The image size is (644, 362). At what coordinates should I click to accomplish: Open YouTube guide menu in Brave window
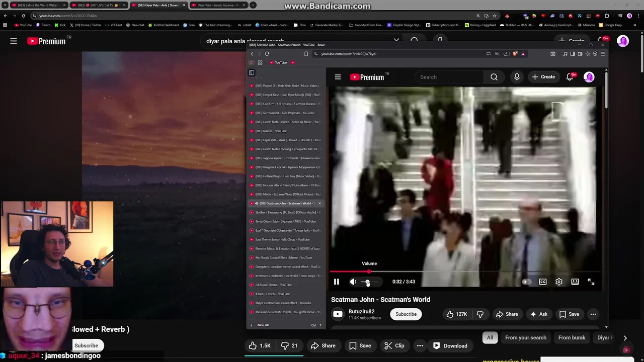click(338, 77)
